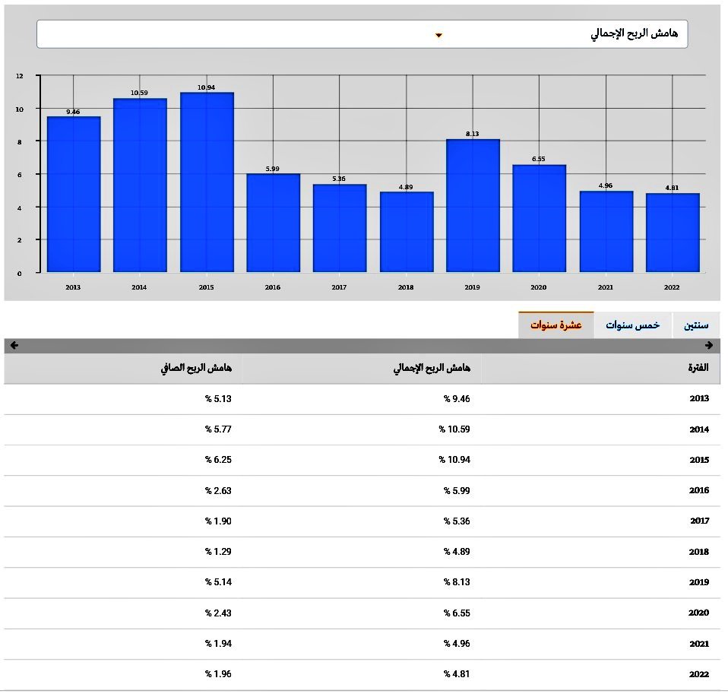The height and width of the screenshot is (700, 728).
Task: Click the 2020 bar in chart
Action: tap(539, 218)
